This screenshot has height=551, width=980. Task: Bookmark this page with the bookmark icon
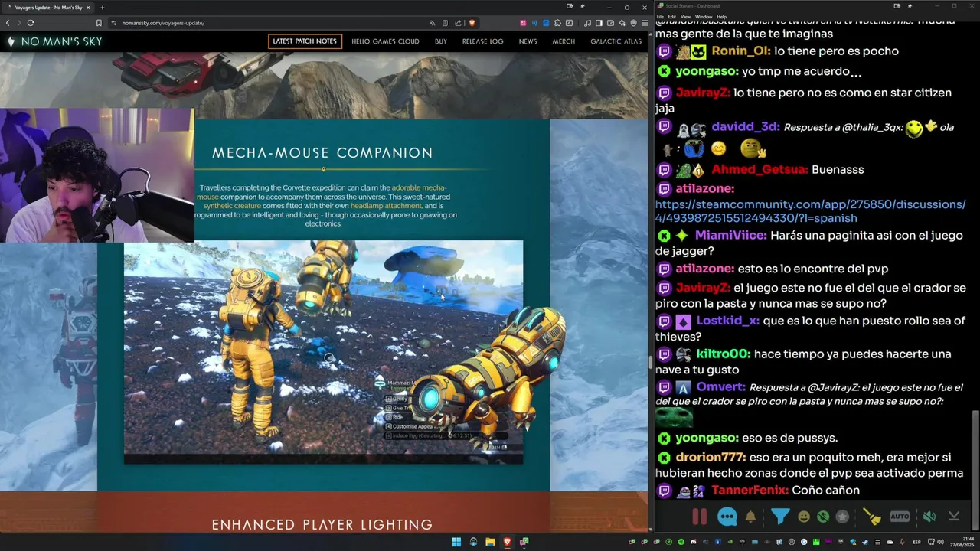point(99,23)
